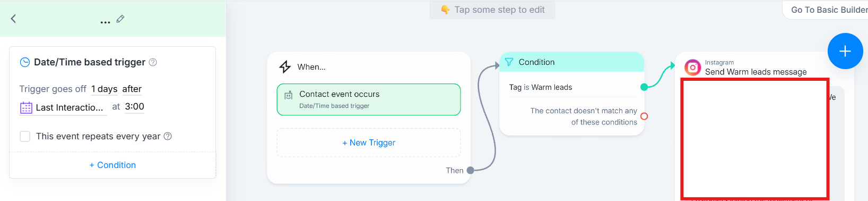
Task: Open the 3:00 time picker
Action: (135, 106)
